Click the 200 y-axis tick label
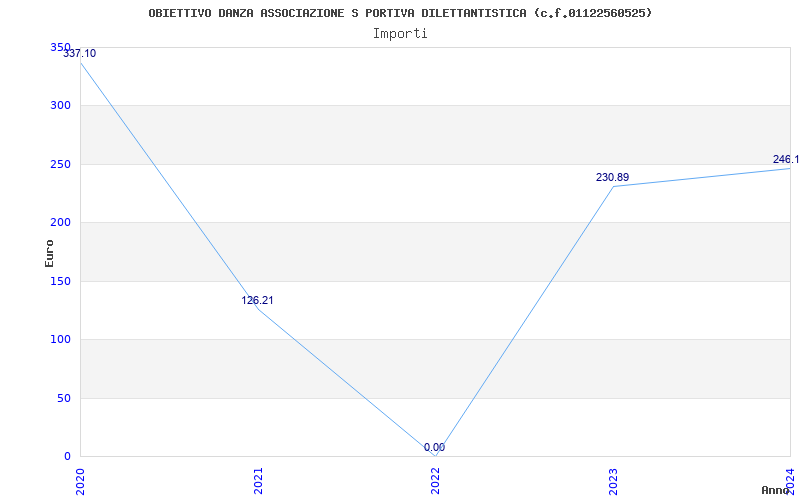The height and width of the screenshot is (500, 800). [60, 222]
